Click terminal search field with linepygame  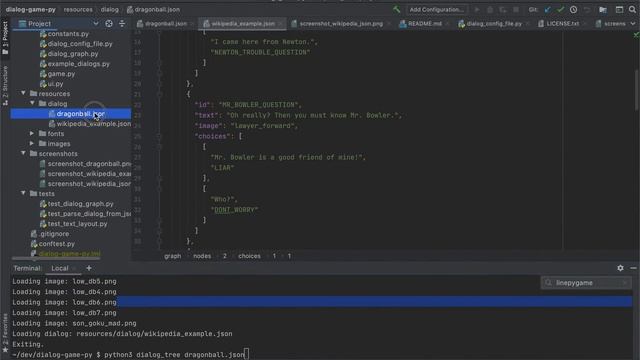[586, 282]
